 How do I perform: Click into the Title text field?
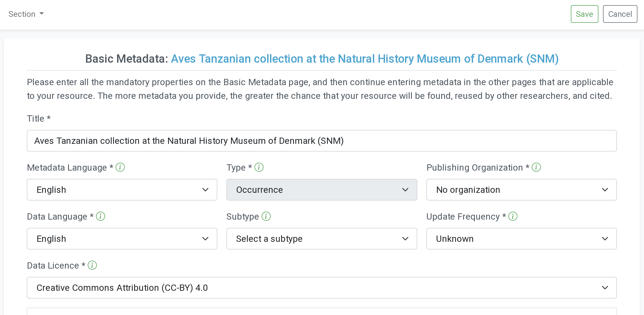(322, 141)
